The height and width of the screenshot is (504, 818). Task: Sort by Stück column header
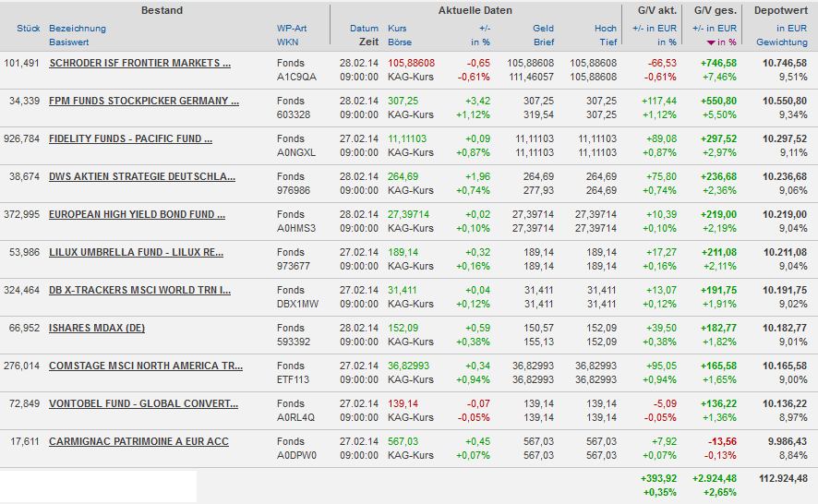pyautogui.click(x=29, y=29)
